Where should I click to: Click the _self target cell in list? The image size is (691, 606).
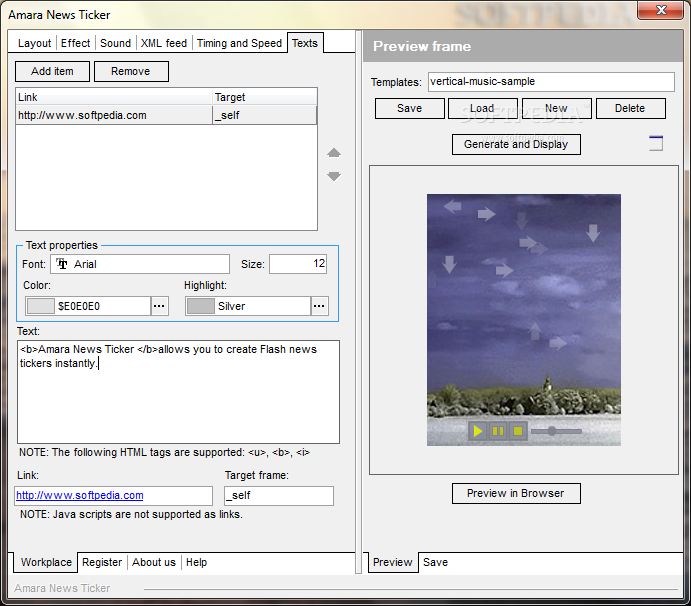click(264, 115)
